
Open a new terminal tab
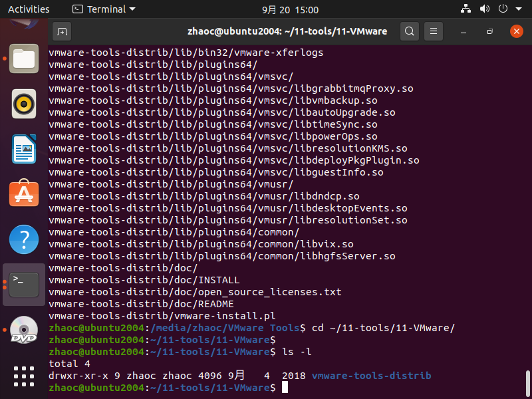coord(62,31)
